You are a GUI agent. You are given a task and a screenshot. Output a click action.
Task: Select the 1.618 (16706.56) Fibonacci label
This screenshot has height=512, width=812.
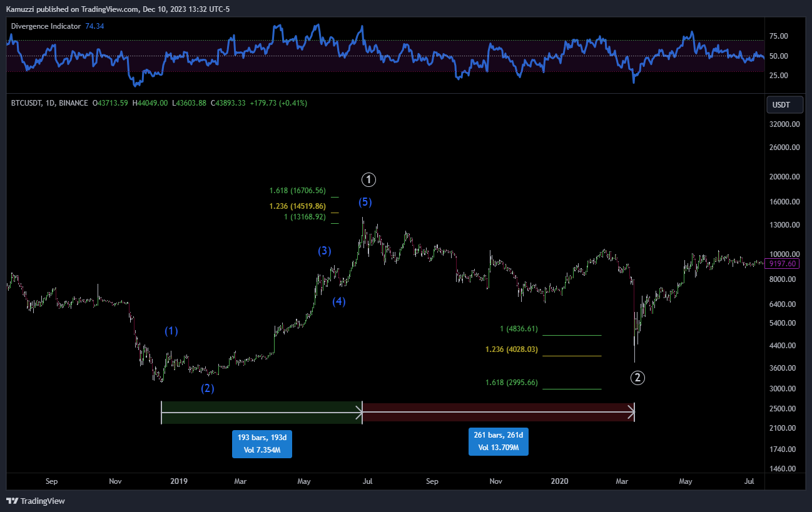[298, 191]
